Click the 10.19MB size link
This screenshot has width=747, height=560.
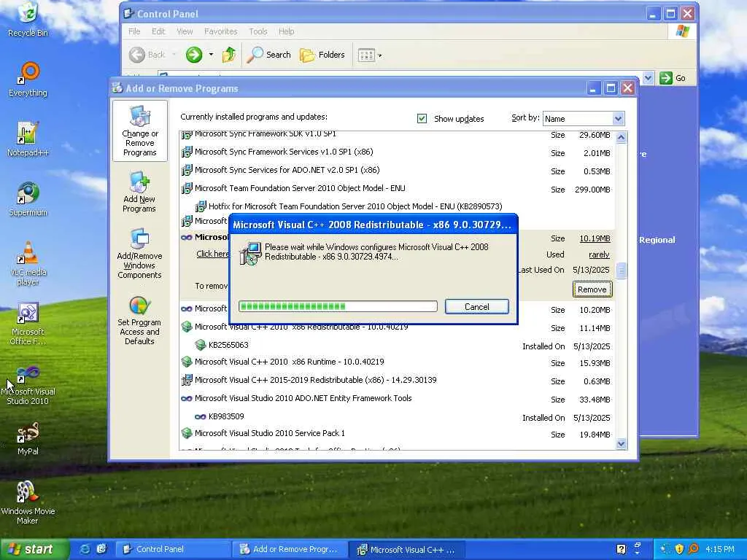click(x=595, y=238)
